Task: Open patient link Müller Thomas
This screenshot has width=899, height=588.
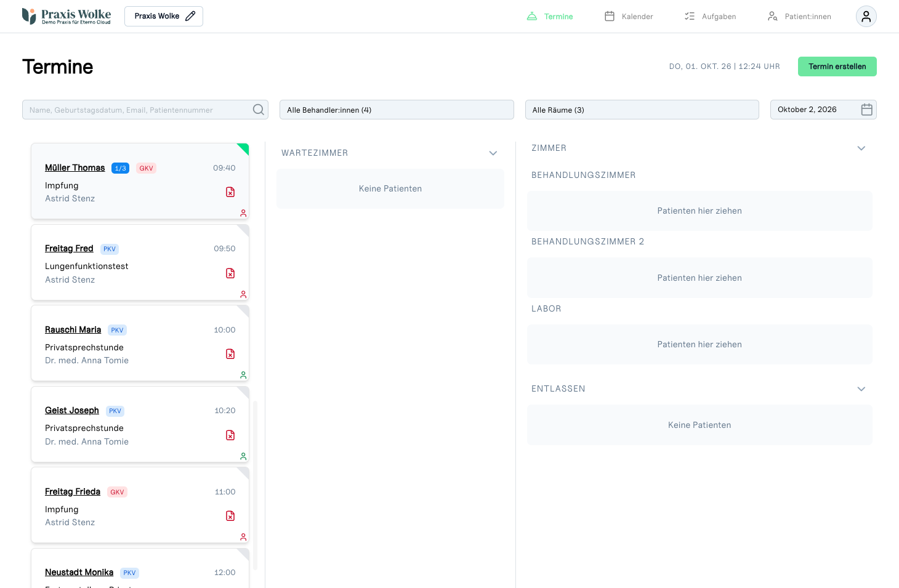Action: click(x=75, y=168)
